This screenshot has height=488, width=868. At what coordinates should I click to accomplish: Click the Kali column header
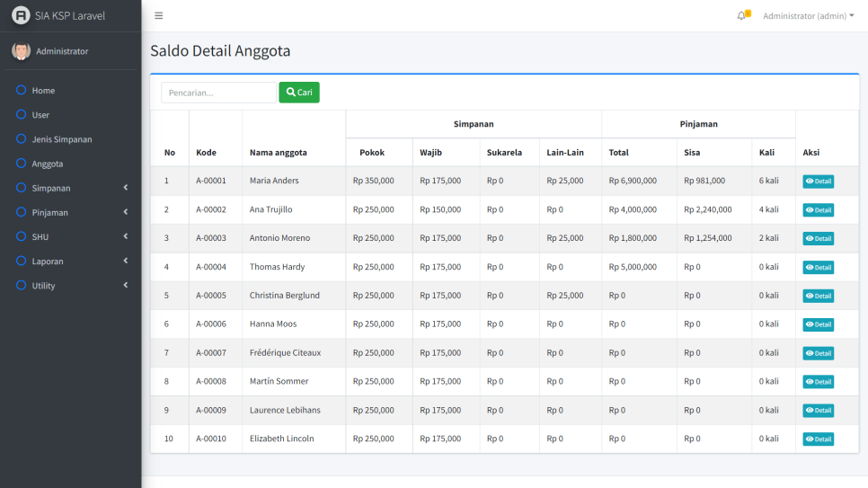766,152
